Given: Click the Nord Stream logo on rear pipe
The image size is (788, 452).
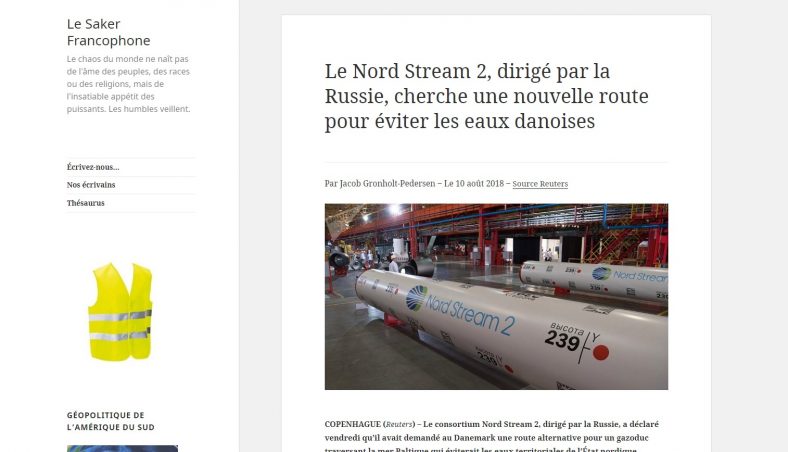Looking at the screenshot, I should tap(629, 275).
